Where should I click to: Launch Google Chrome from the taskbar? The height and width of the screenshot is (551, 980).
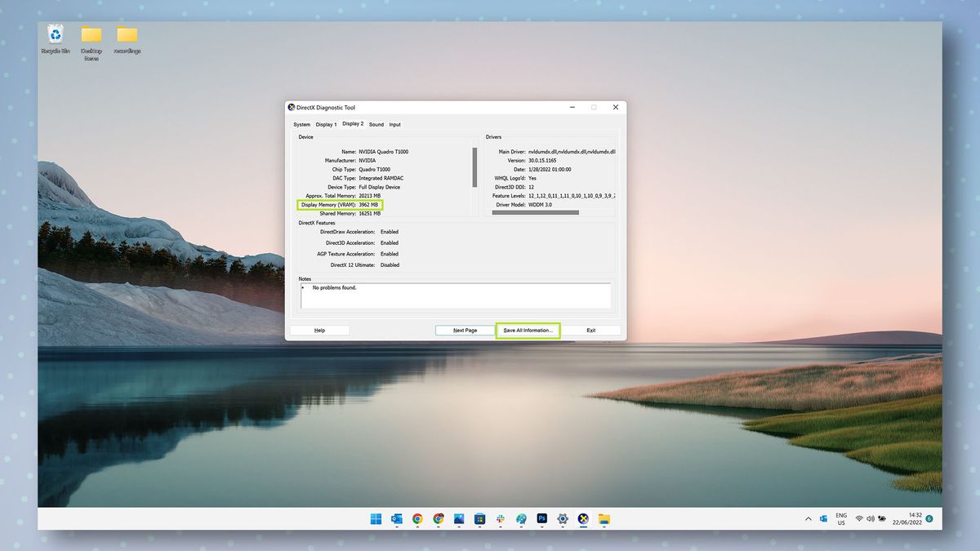click(x=416, y=519)
